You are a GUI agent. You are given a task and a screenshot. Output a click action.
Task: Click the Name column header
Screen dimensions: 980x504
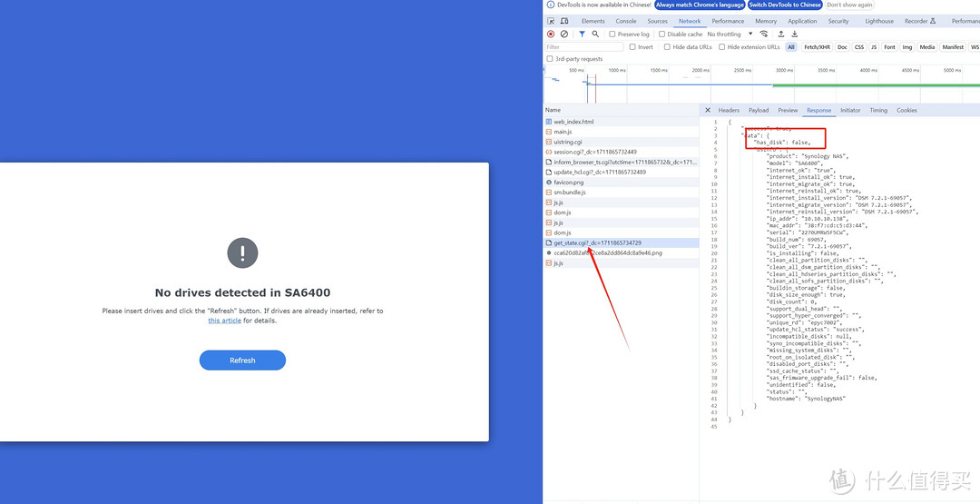coord(622,110)
